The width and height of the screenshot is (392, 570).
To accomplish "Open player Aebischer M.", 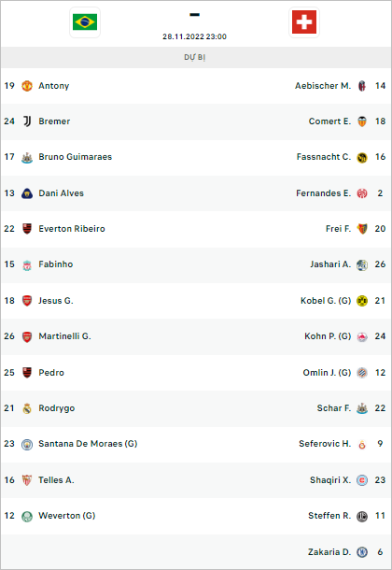I will coord(323,86).
